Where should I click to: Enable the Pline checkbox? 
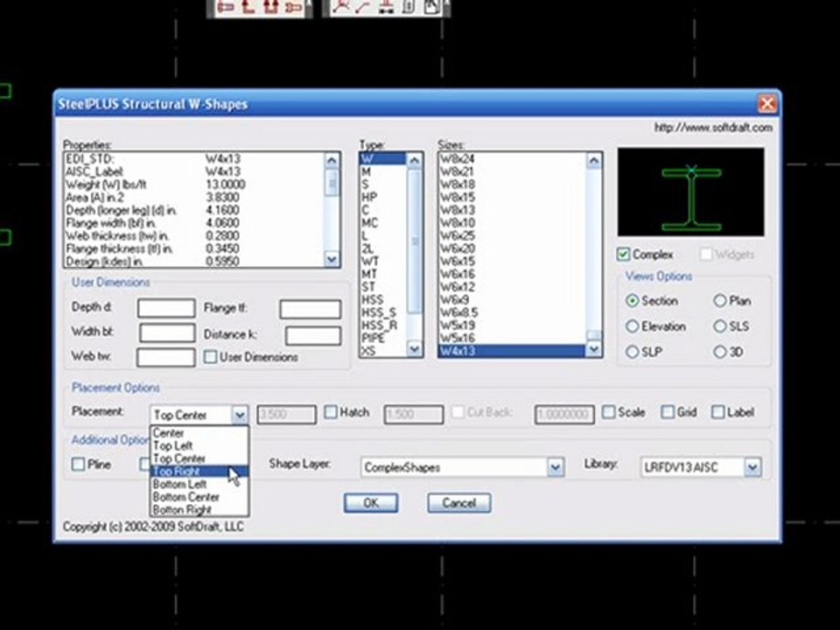(x=78, y=464)
